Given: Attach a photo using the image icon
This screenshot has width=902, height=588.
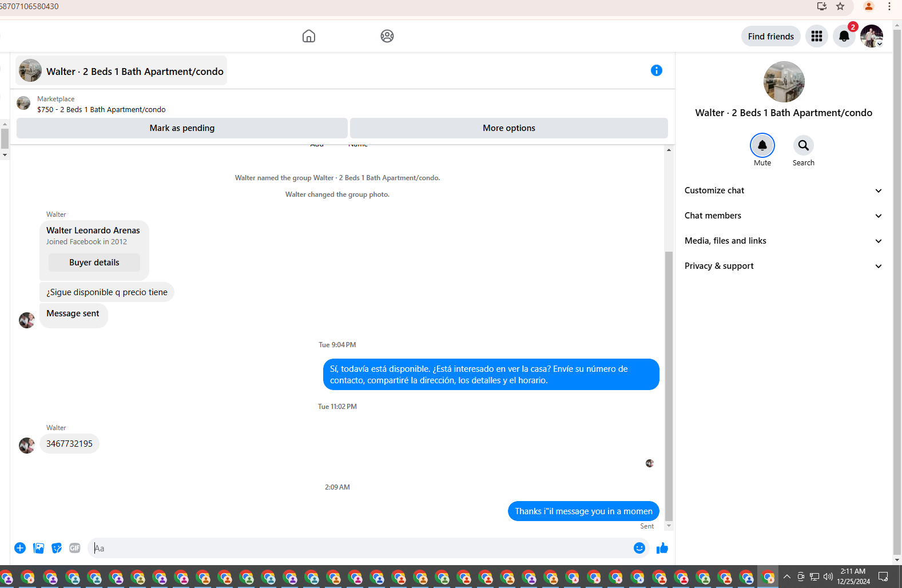Looking at the screenshot, I should coord(38,548).
